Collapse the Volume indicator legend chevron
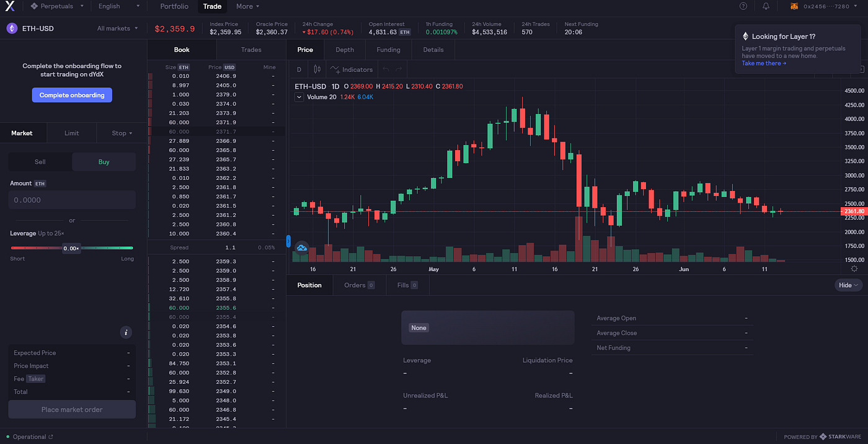This screenshot has height=444, width=868. coord(299,97)
